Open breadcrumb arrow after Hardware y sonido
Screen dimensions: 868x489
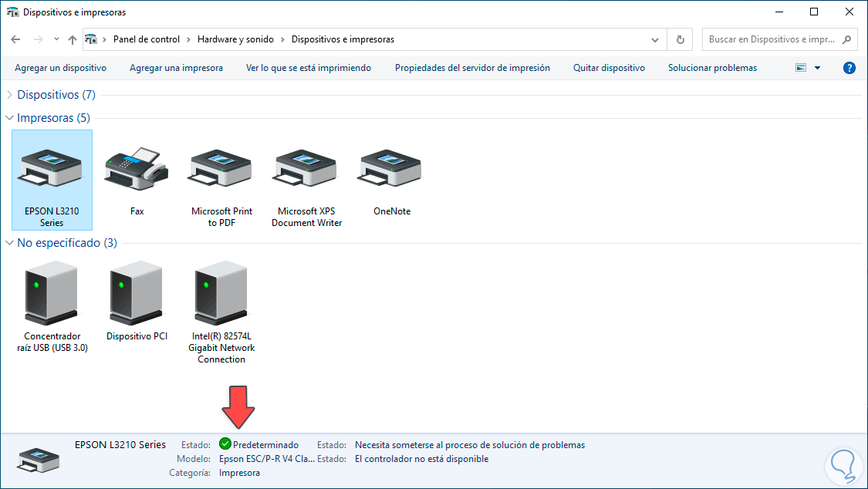click(x=282, y=39)
